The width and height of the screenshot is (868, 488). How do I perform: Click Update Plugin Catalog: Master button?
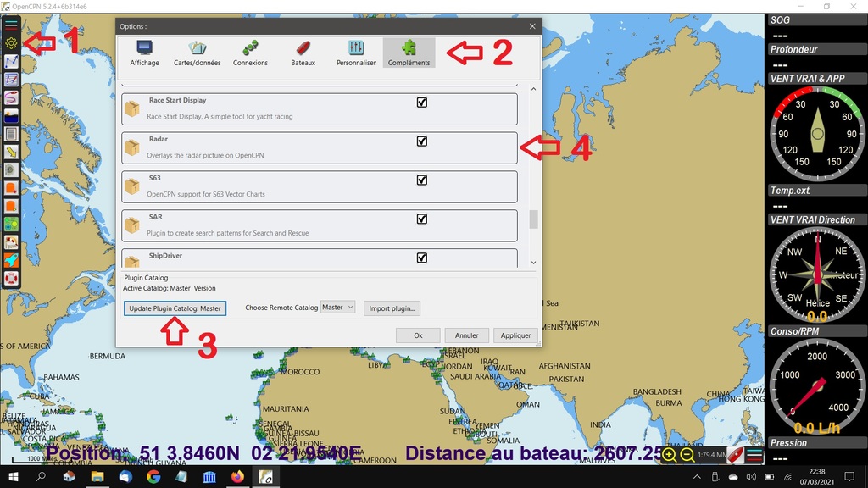[175, 308]
